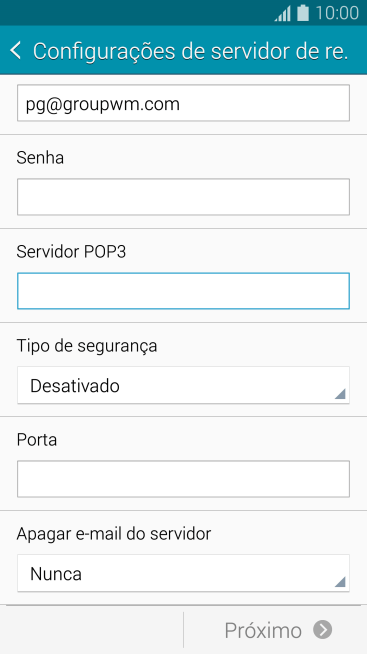Tap the back arrow in header
Screen dimensions: 367x654
click(x=15, y=50)
